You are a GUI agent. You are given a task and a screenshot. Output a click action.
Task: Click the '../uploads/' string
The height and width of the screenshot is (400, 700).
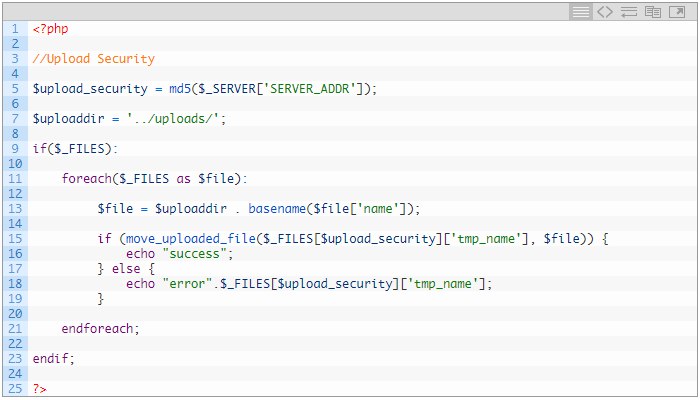pyautogui.click(x=176, y=119)
